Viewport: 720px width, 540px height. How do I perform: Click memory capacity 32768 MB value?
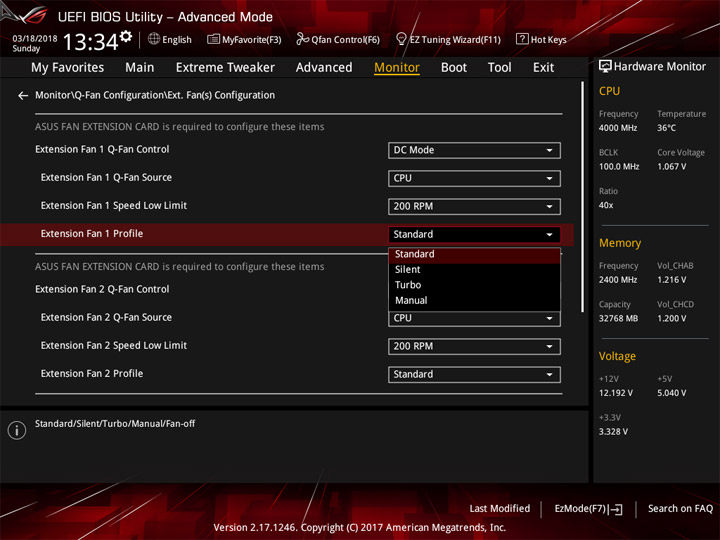tap(618, 319)
